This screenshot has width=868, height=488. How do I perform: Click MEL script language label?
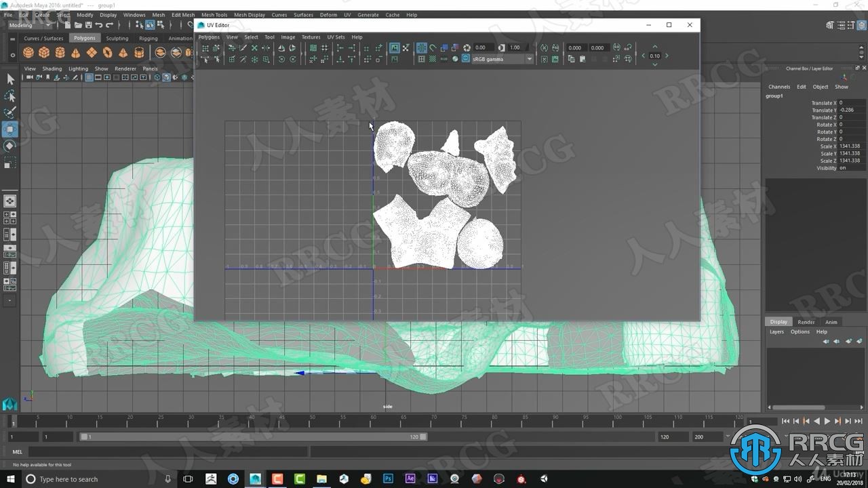(18, 451)
